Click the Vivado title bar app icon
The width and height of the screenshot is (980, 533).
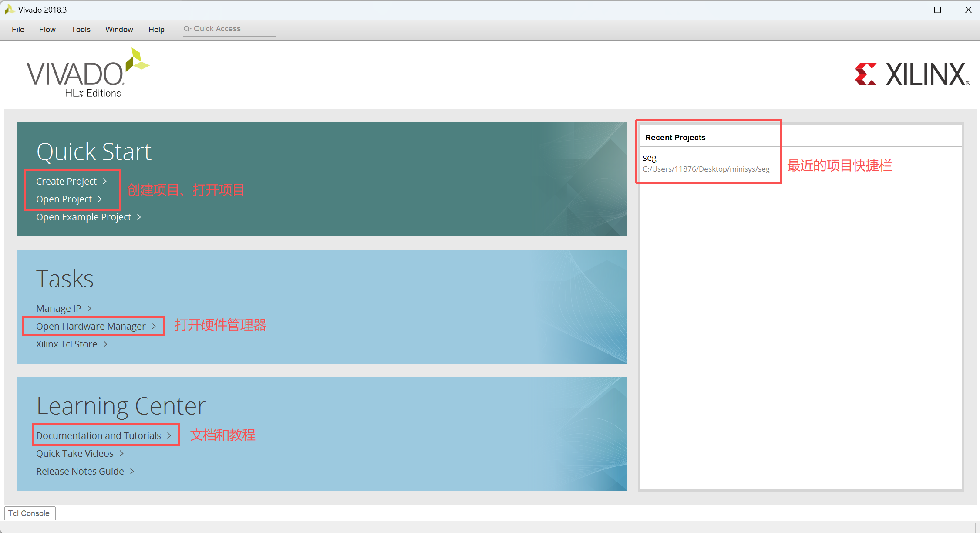coord(9,10)
